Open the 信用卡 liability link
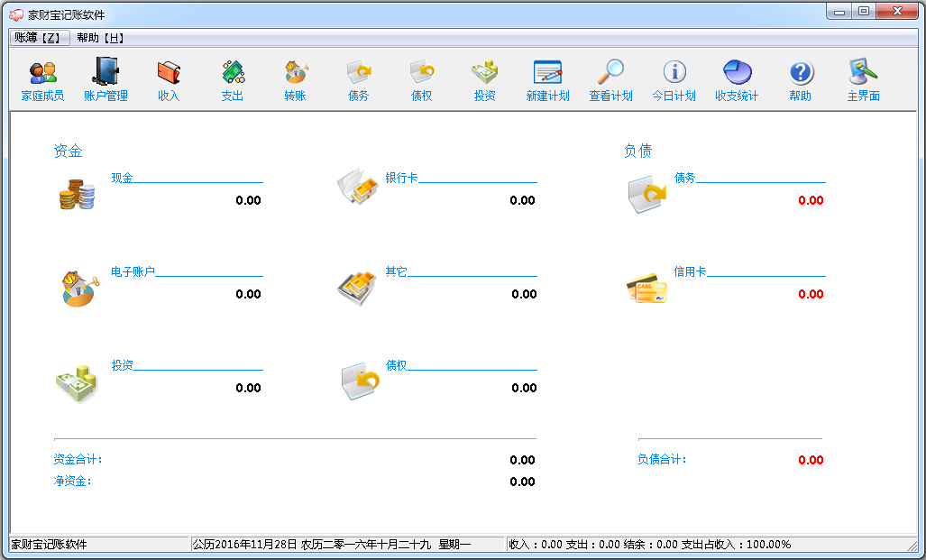Image resolution: width=926 pixels, height=560 pixels. point(690,271)
